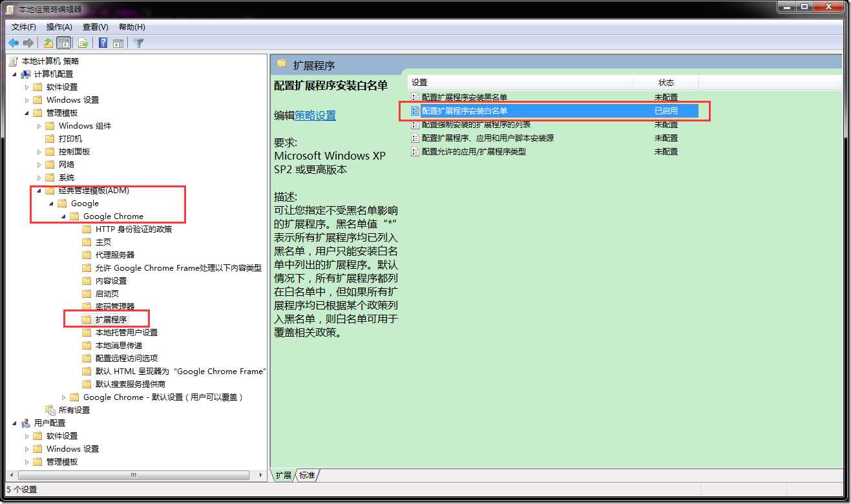The width and height of the screenshot is (851, 504).
Task: Select 配置远程访问选项 folder
Action: click(x=127, y=359)
